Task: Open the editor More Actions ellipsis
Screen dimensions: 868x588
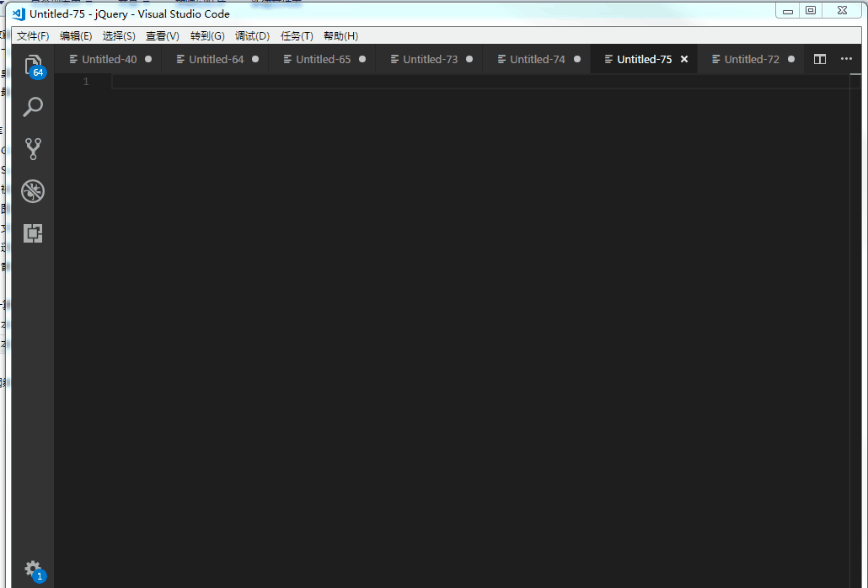Action: click(x=846, y=59)
